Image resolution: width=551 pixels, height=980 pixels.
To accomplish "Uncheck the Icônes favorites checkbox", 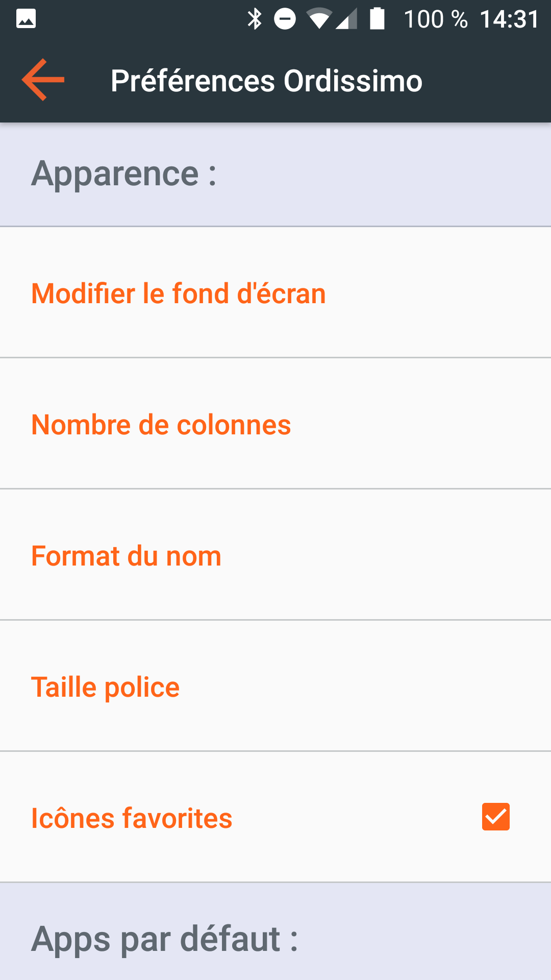I will (x=495, y=817).
